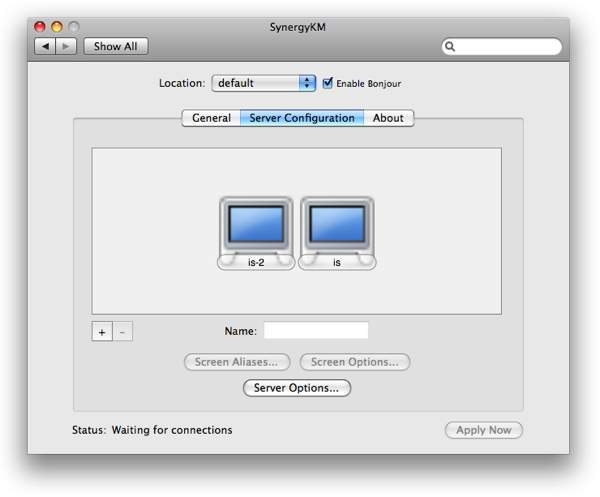Minimize the SynergyKM window
The image size is (600, 497).
[57, 27]
